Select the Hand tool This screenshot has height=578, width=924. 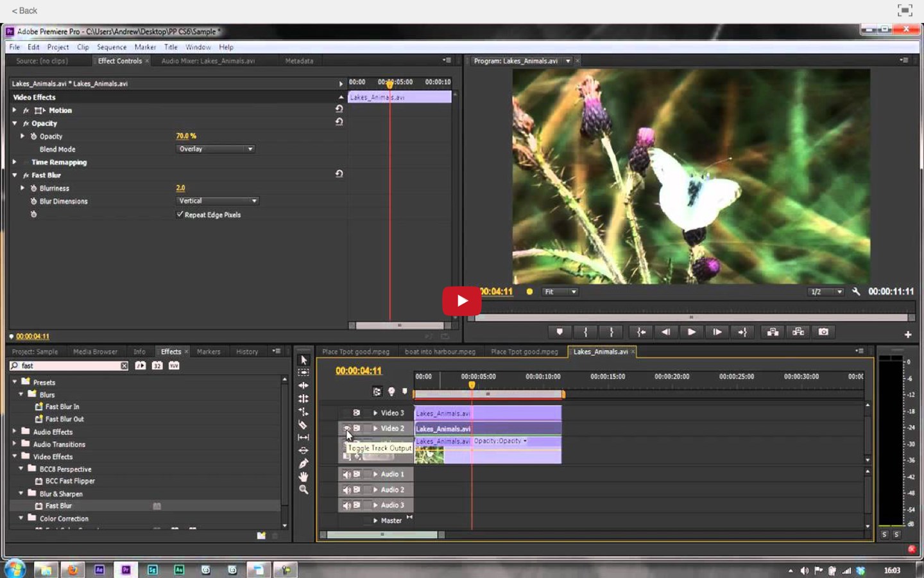(x=304, y=477)
